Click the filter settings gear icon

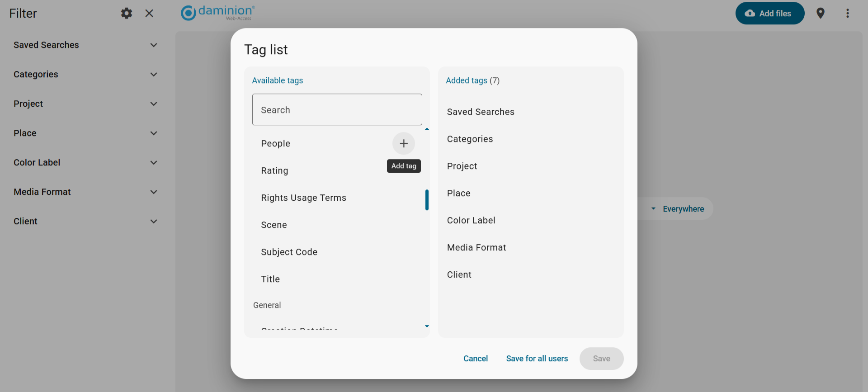127,13
